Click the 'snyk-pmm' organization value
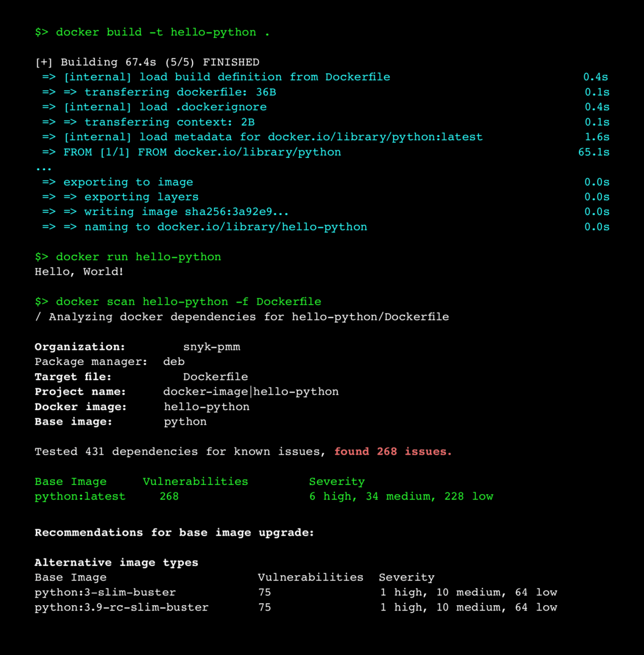This screenshot has width=644, height=655. point(211,347)
